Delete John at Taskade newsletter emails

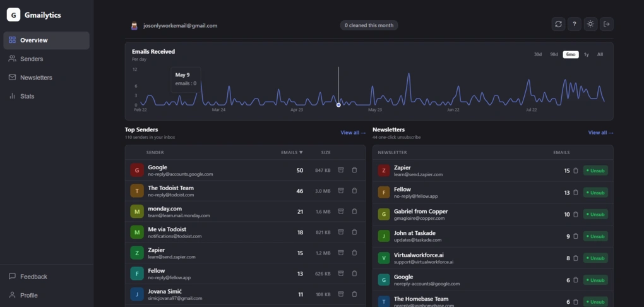[x=576, y=236]
